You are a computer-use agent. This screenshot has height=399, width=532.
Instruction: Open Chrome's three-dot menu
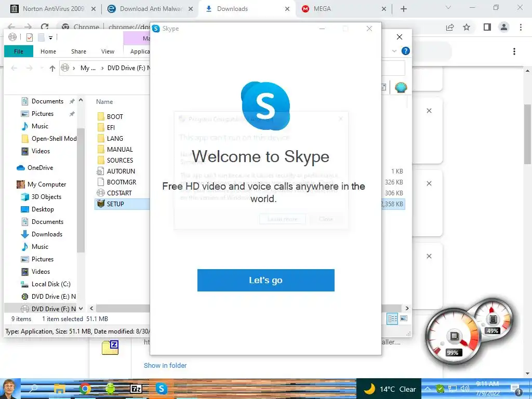point(521,27)
